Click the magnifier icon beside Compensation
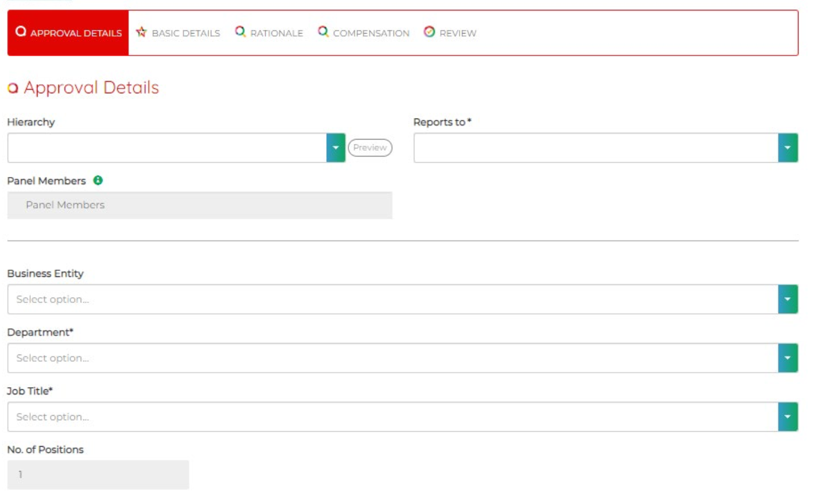The image size is (819, 504). [x=323, y=33]
